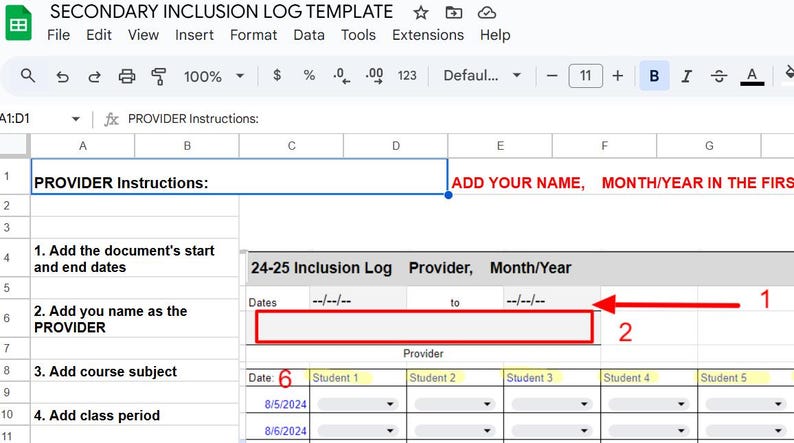The image size is (794, 443).
Task: Toggle strikethrough formatting
Action: pos(719,76)
